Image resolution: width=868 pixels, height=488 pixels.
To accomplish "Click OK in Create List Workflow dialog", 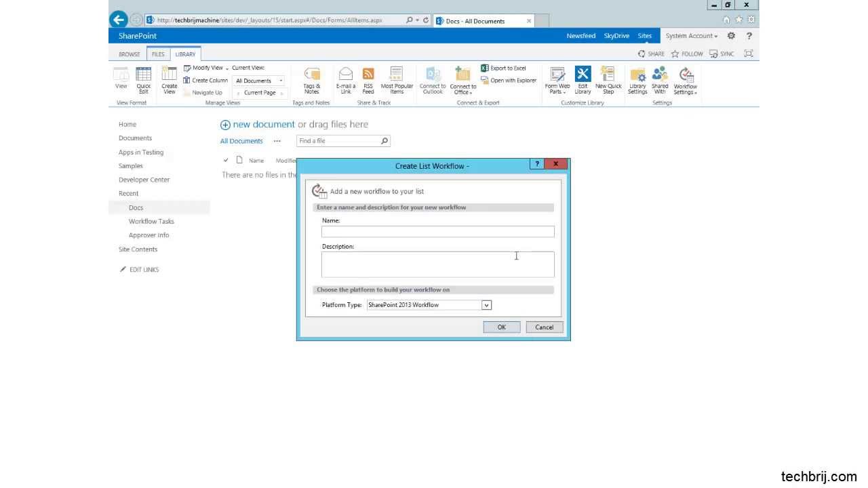I will click(501, 327).
